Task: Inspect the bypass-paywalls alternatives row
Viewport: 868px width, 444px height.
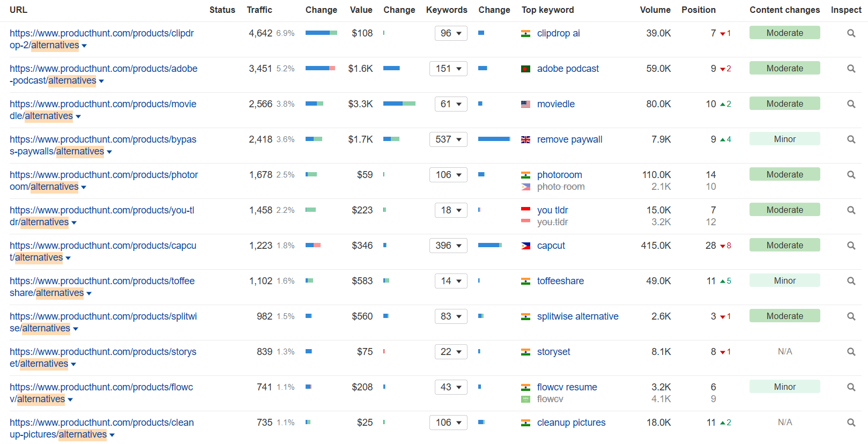Action: [x=851, y=139]
